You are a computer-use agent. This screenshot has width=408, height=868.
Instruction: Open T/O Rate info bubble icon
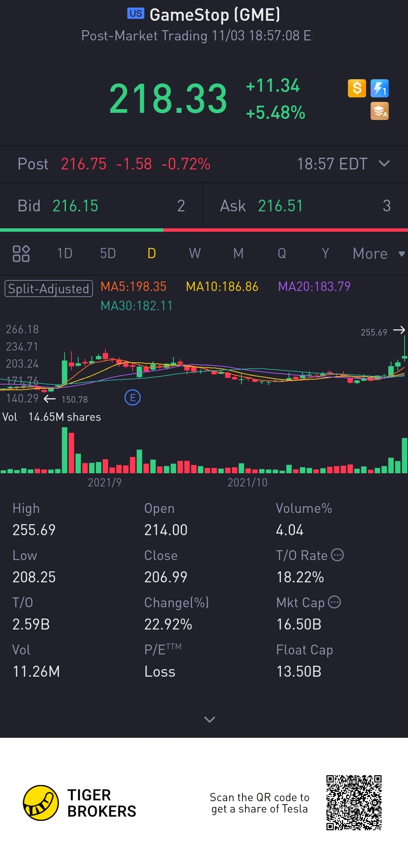(337, 555)
